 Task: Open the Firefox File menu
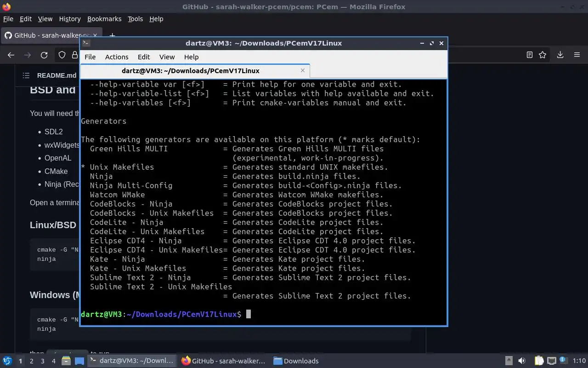click(8, 19)
